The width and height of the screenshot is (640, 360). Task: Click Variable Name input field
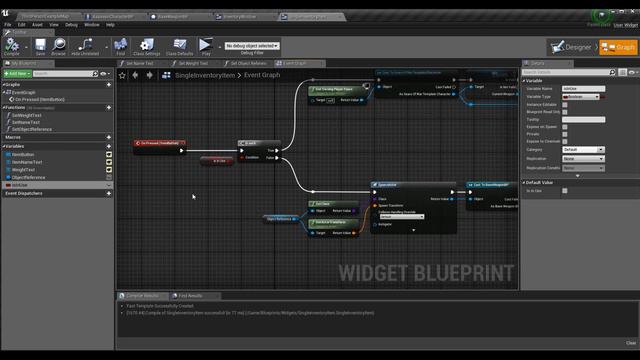[583, 89]
